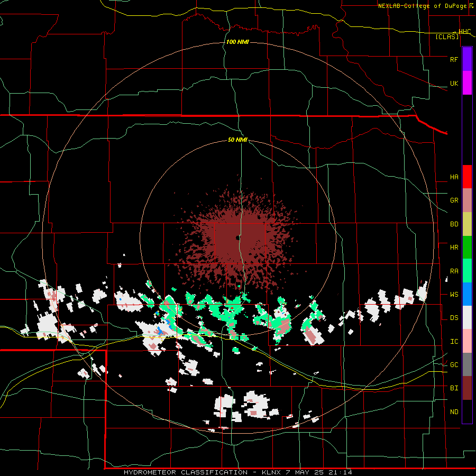Click the RF purple legend swatch

pyautogui.click(x=467, y=59)
